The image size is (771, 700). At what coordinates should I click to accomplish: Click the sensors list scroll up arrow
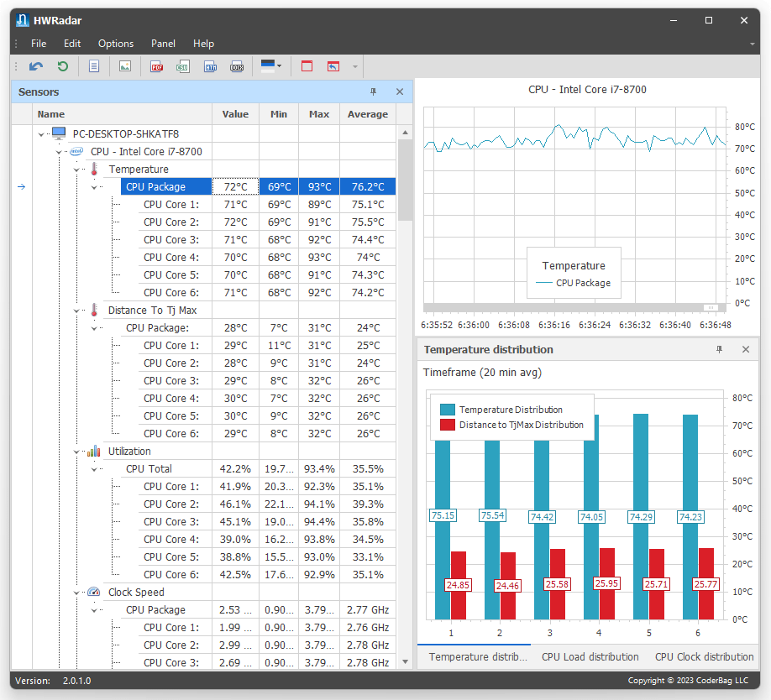click(x=405, y=132)
